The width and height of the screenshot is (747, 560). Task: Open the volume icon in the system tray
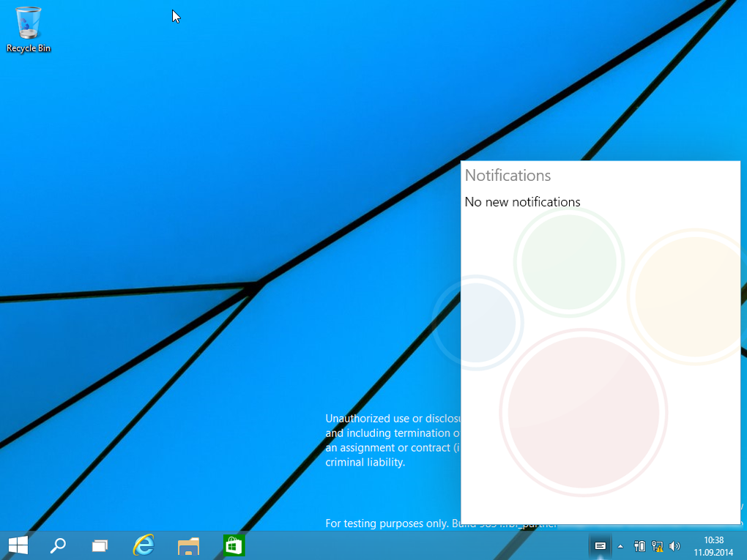tap(674, 546)
